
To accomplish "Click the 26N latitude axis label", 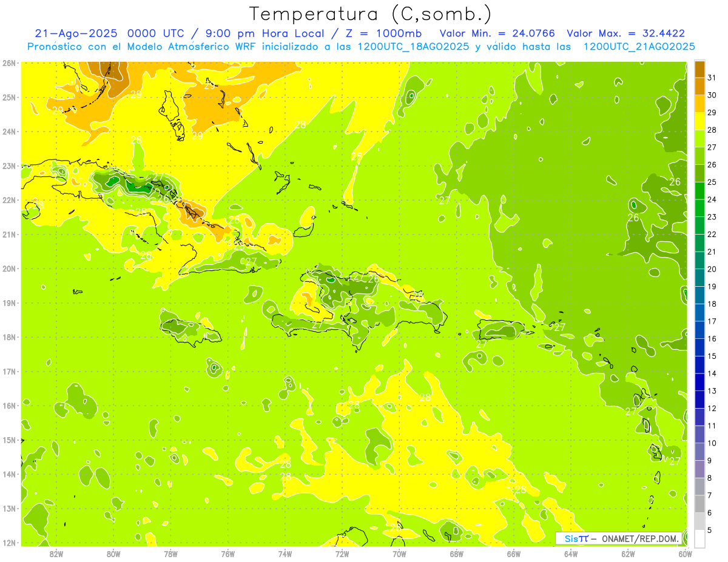I will (x=9, y=63).
